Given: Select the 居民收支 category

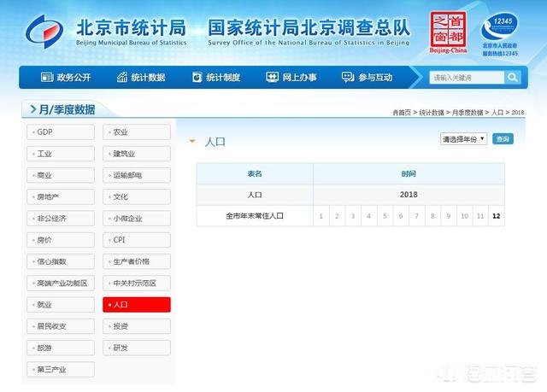Looking at the screenshot, I should coord(61,326).
